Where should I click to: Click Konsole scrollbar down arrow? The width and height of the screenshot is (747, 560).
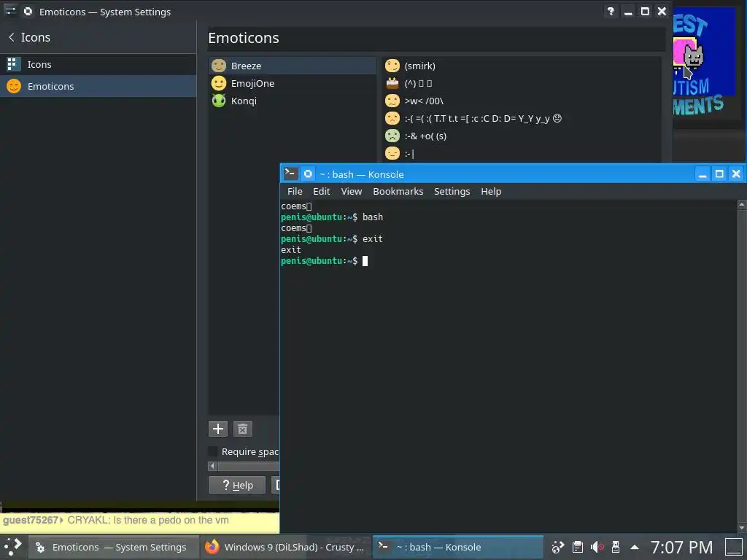(x=742, y=528)
